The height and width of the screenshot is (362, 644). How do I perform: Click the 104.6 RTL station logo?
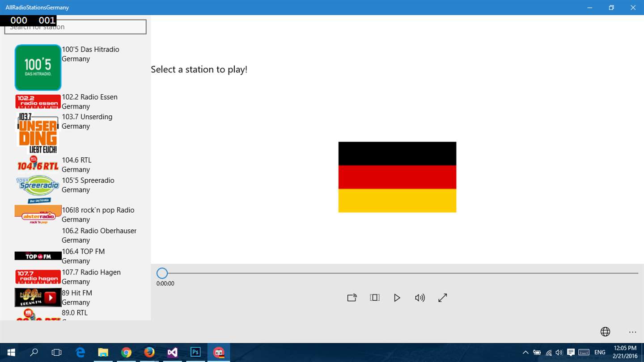pyautogui.click(x=38, y=164)
